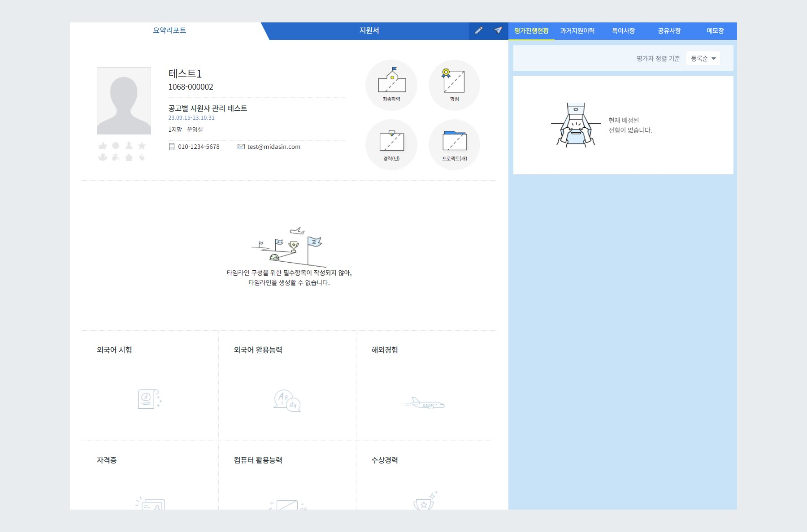Click the 수상경력 section heading
This screenshot has height=532, width=807.
(x=385, y=460)
